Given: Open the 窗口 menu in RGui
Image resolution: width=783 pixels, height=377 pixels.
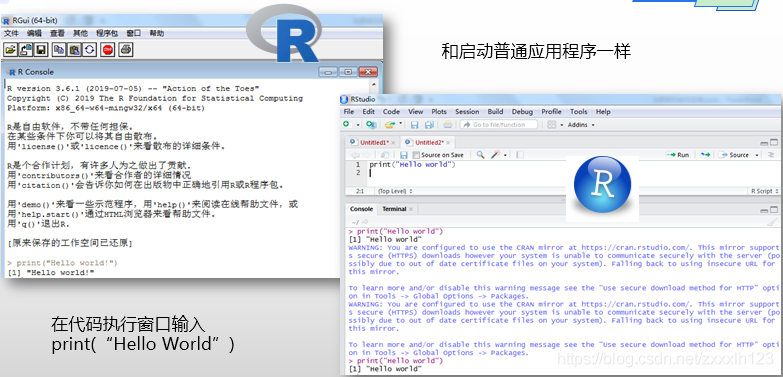Looking at the screenshot, I should (133, 33).
